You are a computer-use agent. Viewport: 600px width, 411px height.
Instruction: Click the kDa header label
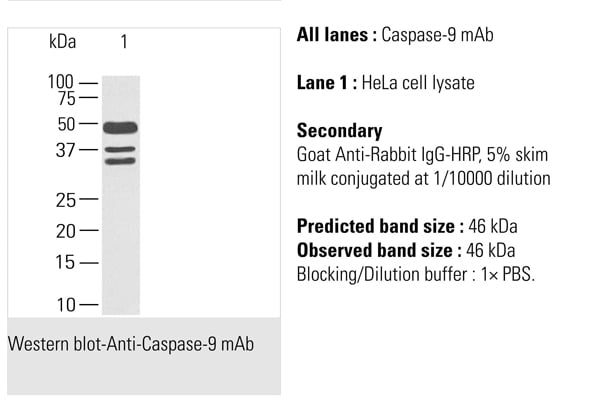(63, 42)
